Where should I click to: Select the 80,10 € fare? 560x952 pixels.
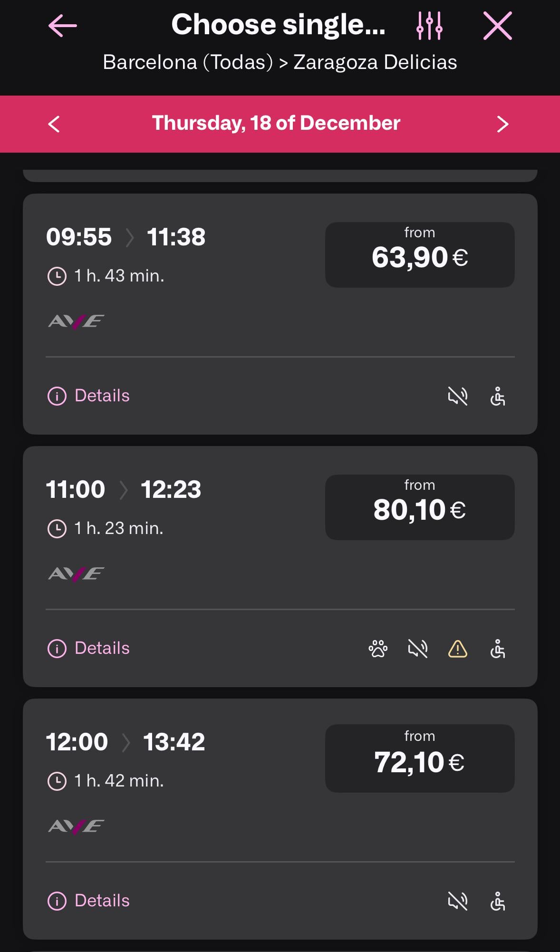[x=419, y=507]
